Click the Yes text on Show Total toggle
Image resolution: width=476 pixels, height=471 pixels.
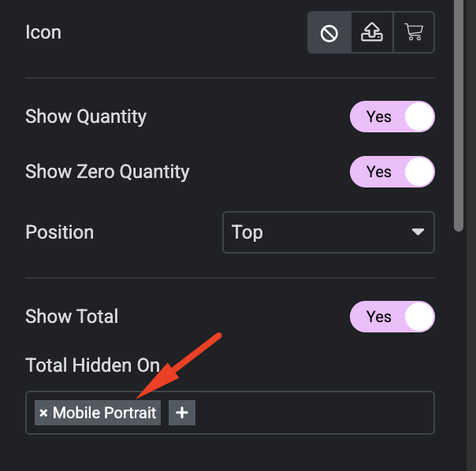coord(378,317)
